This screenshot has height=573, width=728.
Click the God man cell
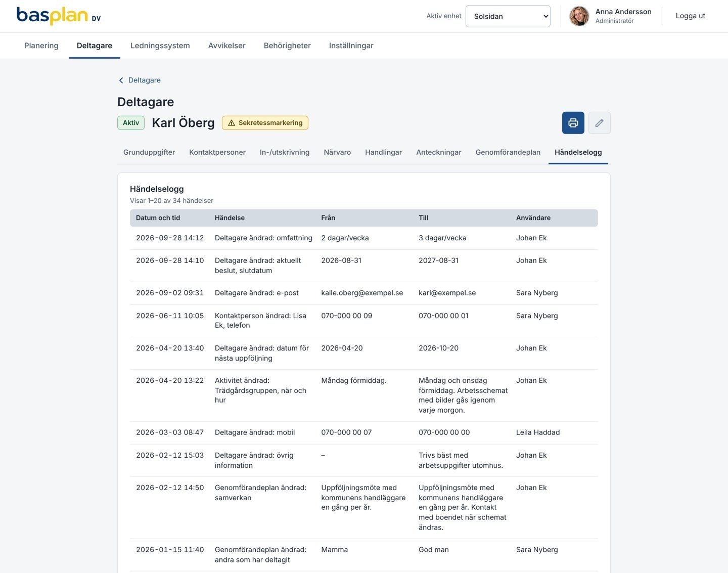(x=434, y=550)
